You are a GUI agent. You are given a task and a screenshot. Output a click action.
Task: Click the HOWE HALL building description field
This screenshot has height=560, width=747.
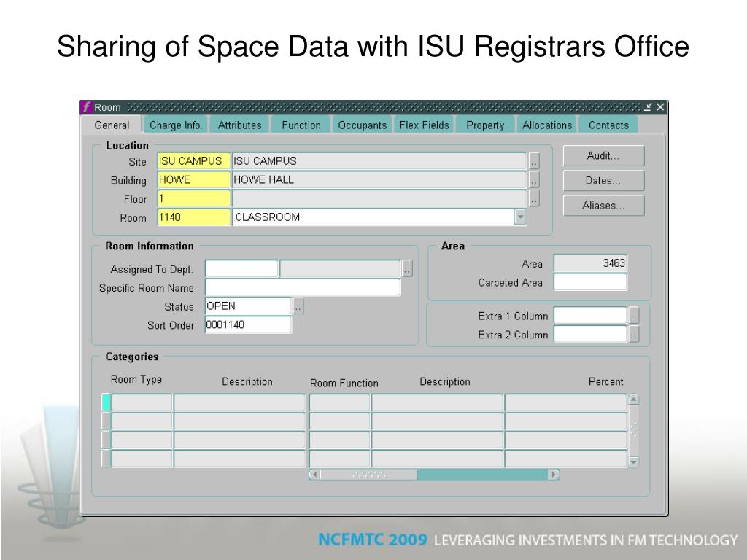pyautogui.click(x=379, y=179)
